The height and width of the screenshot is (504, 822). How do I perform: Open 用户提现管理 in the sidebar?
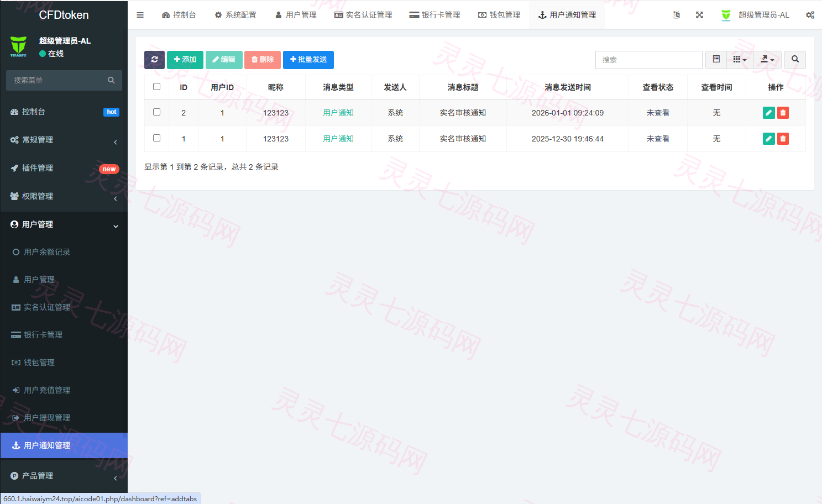point(64,418)
